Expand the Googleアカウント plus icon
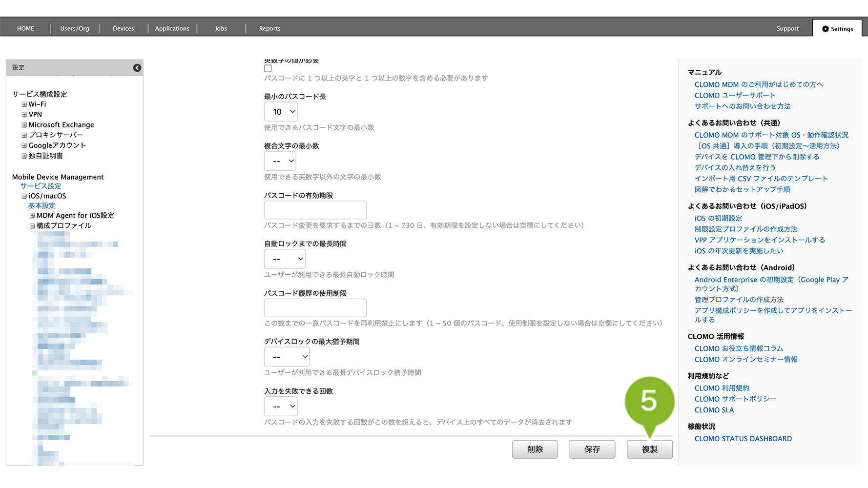This screenshot has height=488, width=868. (24, 145)
